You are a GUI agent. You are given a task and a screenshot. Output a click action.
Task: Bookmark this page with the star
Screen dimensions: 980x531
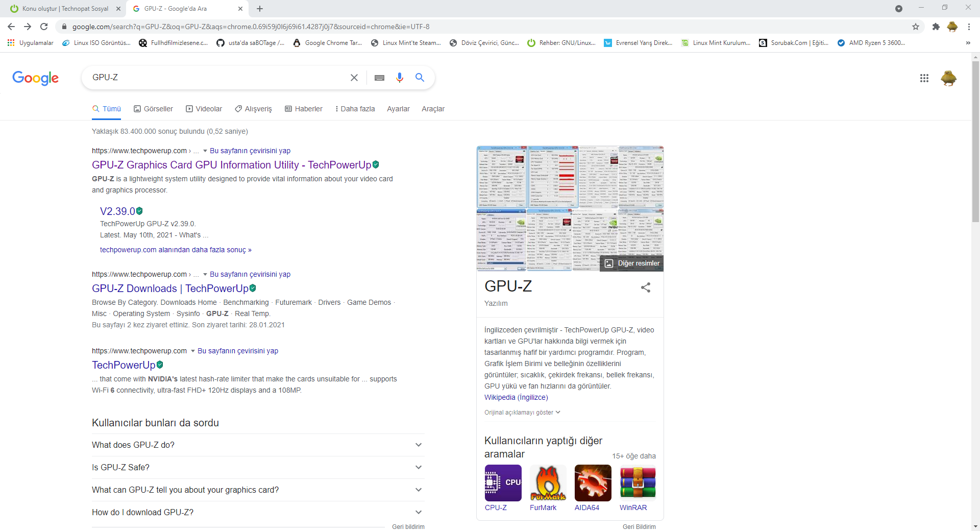pos(916,27)
